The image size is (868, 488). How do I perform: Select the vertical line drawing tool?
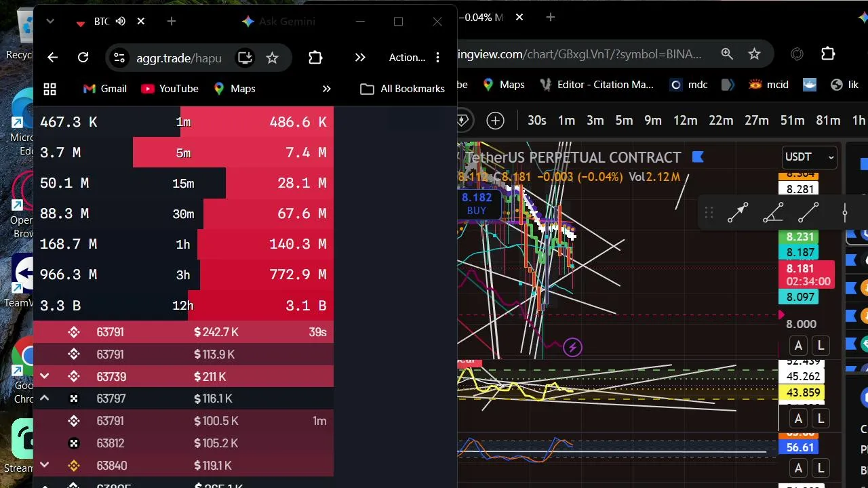[x=845, y=213]
